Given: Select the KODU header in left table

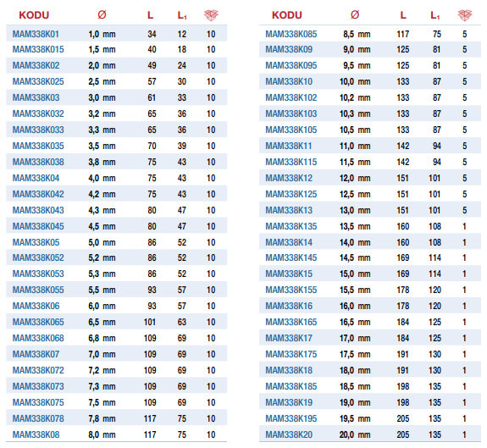Looking at the screenshot, I should (x=34, y=15).
